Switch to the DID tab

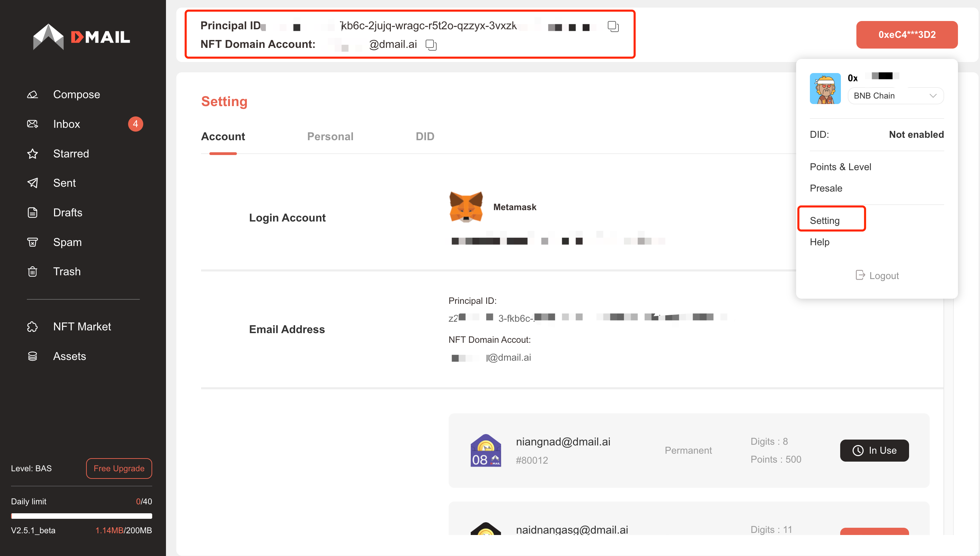point(425,136)
